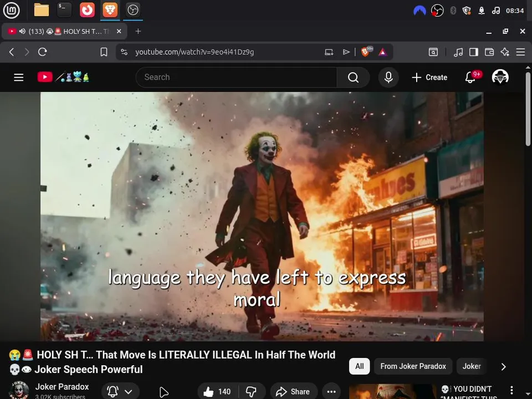532x399 pixels.
Task: Open the Terminal from the panel
Action: [x=64, y=10]
